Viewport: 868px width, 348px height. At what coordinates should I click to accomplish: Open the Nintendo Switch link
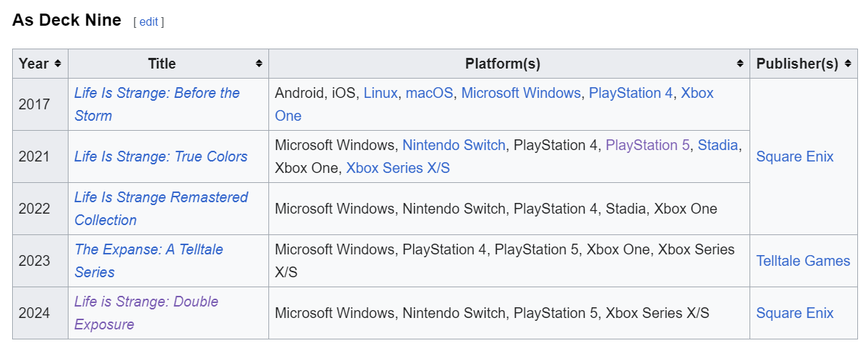pyautogui.click(x=453, y=145)
